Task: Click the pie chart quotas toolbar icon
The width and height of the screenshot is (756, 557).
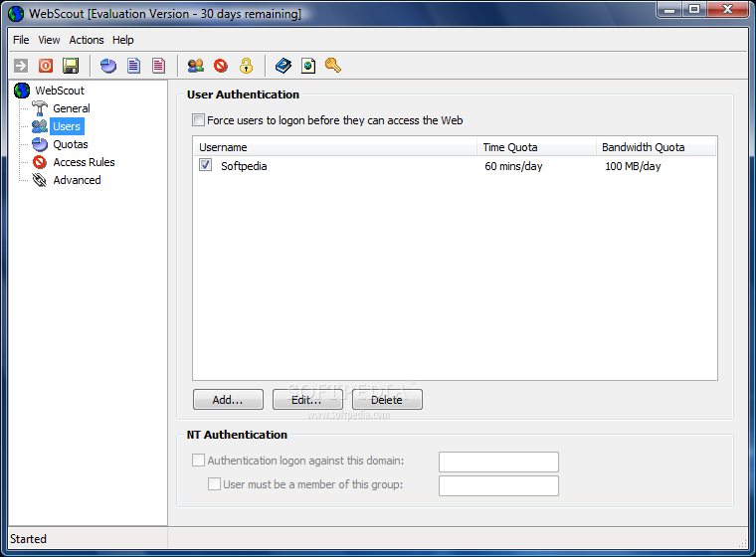Action: coord(108,66)
